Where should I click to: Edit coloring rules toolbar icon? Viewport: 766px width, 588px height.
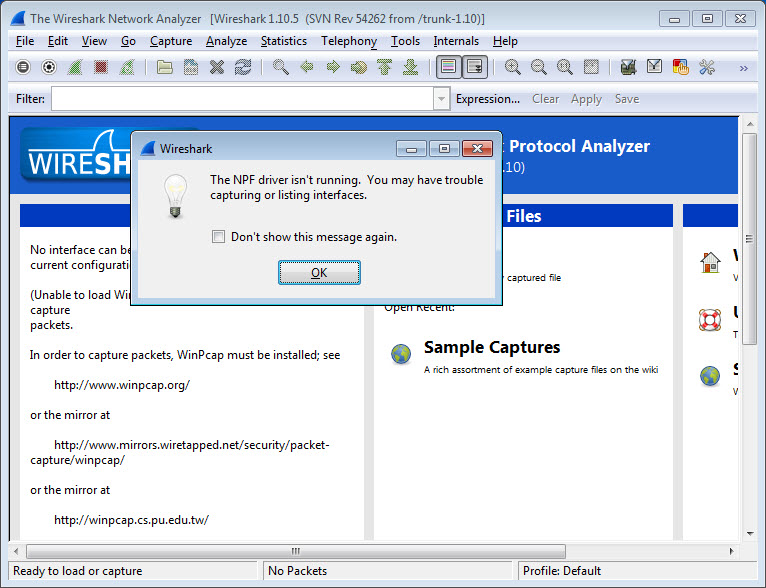pos(681,67)
